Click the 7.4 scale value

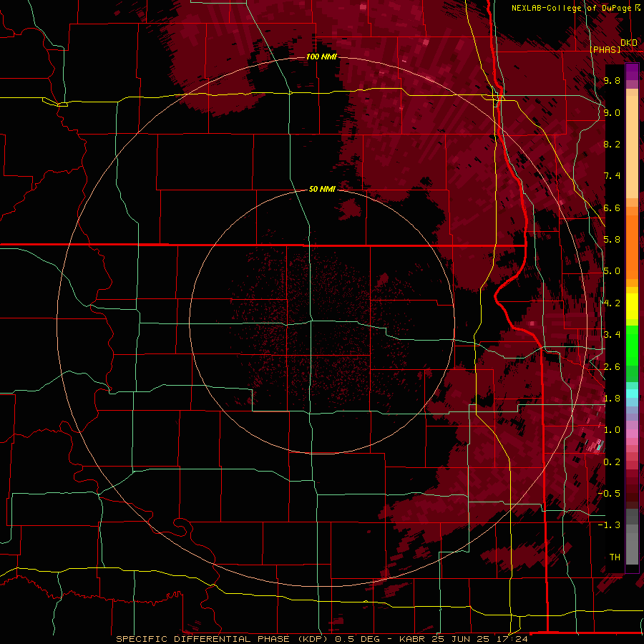pos(612,176)
